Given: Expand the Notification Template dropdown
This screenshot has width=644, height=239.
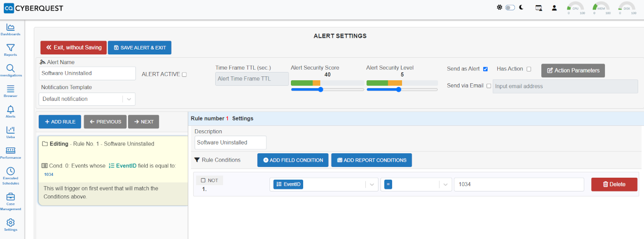Looking at the screenshot, I should click(87, 99).
